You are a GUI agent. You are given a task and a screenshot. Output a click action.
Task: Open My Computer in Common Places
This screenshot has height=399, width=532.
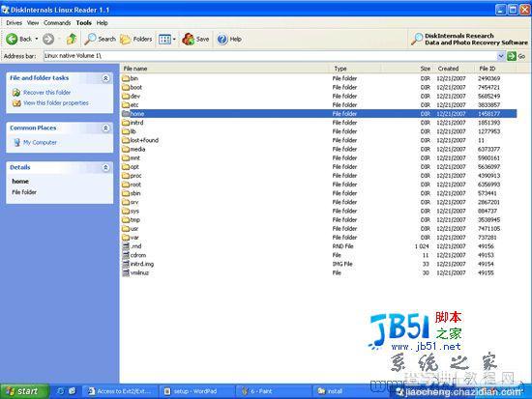[x=40, y=142]
